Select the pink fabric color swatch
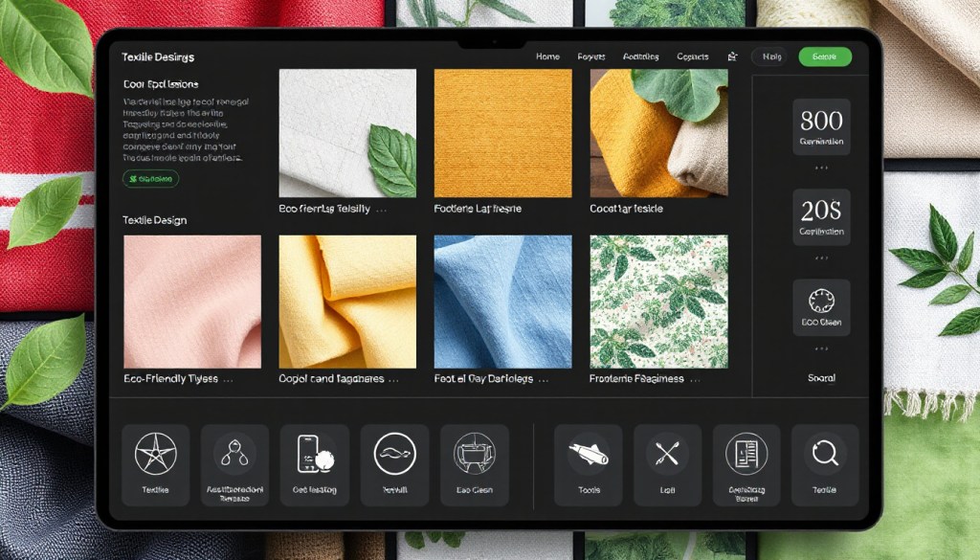The width and height of the screenshot is (980, 560). [191, 300]
